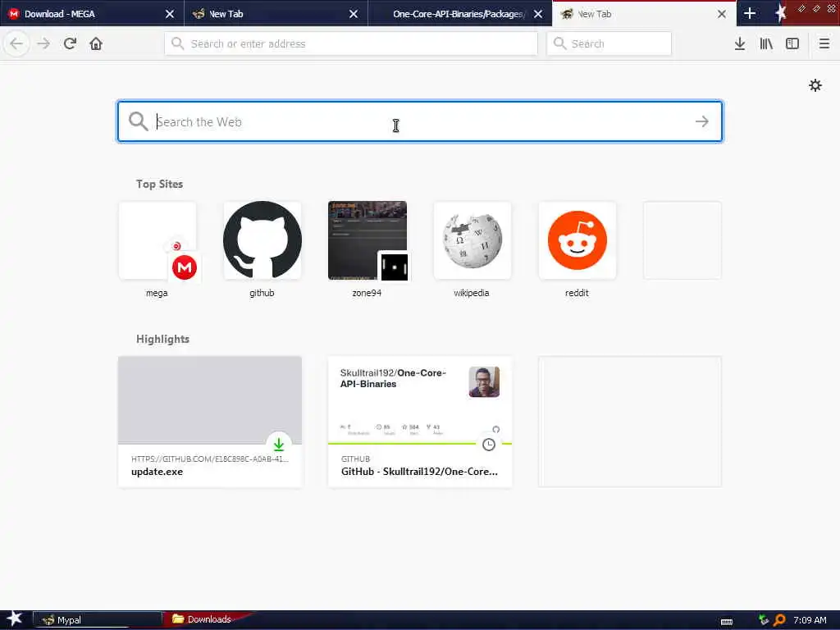Click the magnifier in Search the Web box
Image resolution: width=840 pixels, height=630 pixels.
(x=138, y=121)
